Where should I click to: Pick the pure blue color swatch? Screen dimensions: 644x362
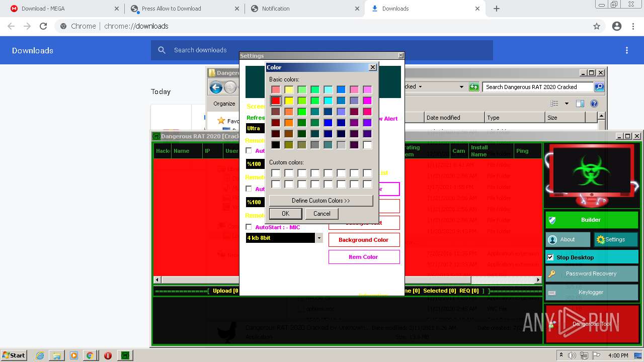328,123
